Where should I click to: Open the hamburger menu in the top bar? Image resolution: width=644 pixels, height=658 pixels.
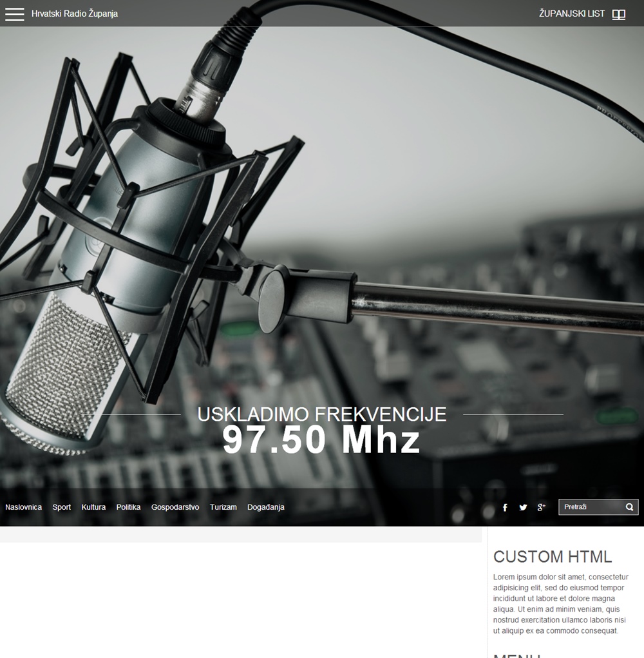tap(14, 14)
